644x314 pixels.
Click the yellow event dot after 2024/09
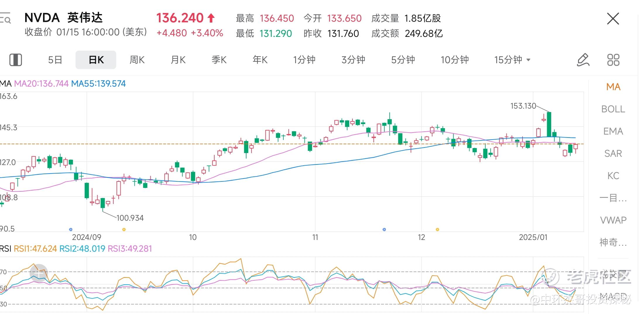pos(124,229)
